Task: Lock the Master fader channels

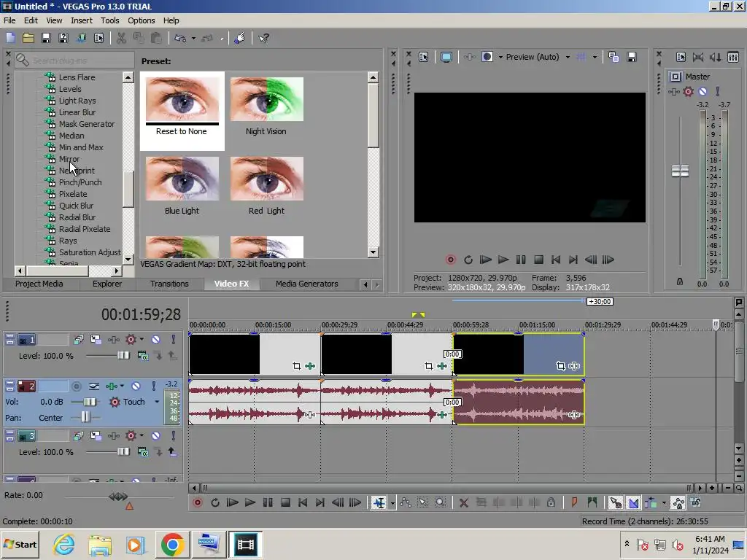Action: point(680,282)
